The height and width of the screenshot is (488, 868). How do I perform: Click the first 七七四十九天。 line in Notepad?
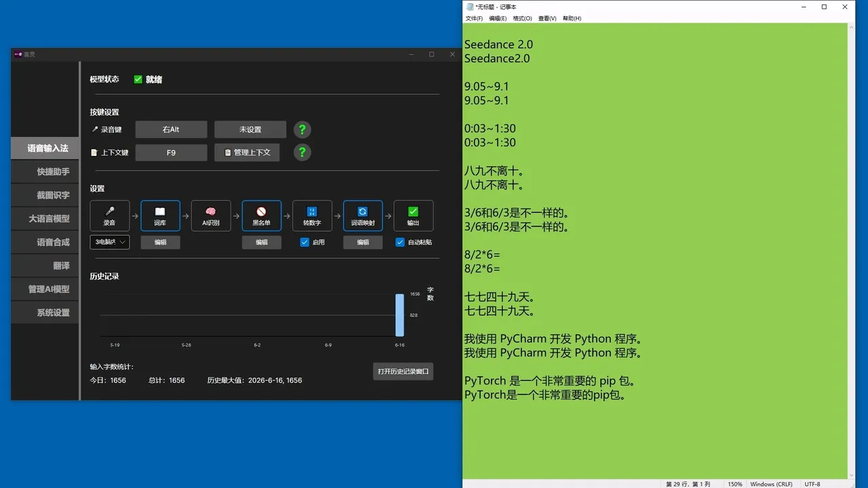[500, 297]
